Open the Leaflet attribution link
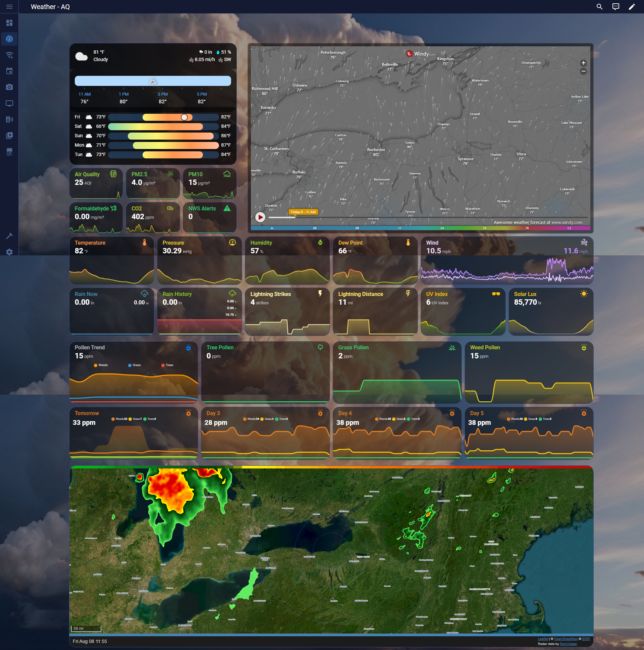The image size is (644, 650). coord(543,639)
